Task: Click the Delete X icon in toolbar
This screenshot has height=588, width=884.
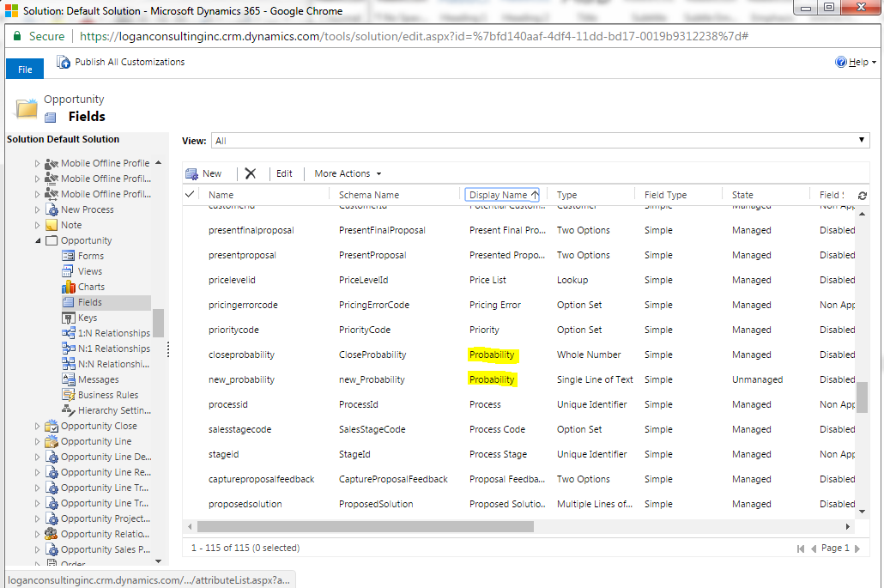Action: [251, 173]
